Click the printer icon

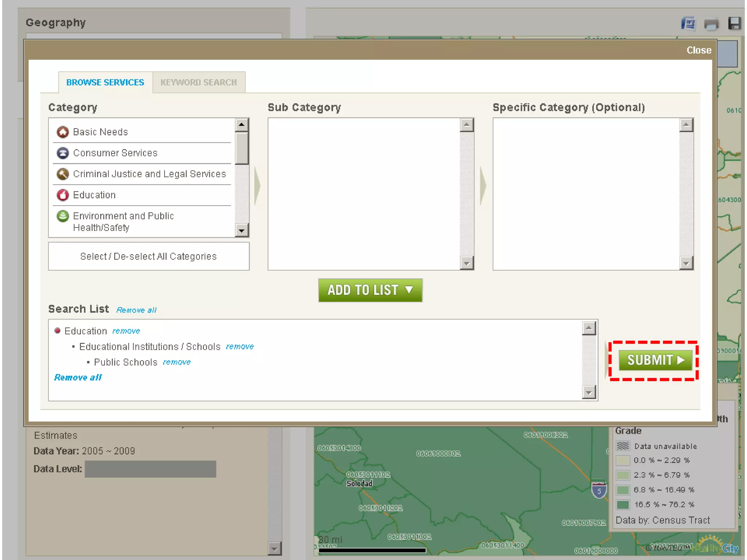tap(711, 24)
